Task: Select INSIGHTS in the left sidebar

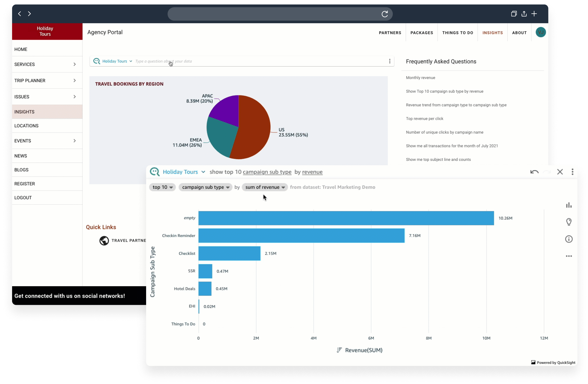Action: tap(47, 112)
